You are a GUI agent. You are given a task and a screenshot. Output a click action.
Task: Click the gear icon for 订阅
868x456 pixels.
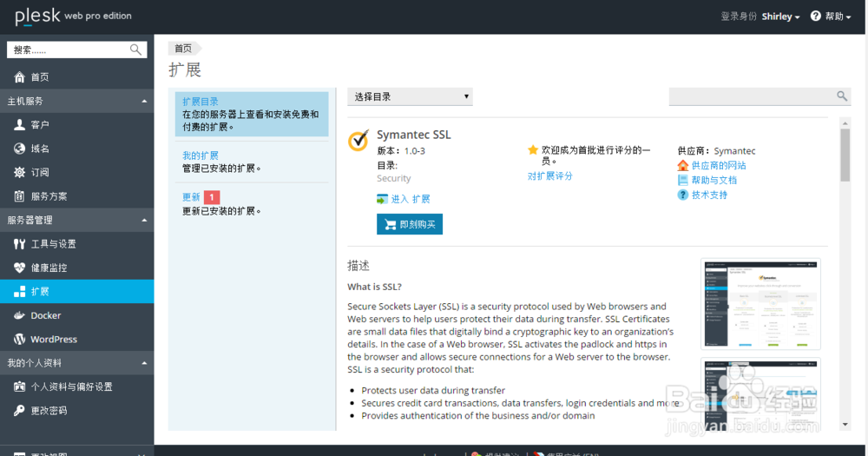coord(19,172)
